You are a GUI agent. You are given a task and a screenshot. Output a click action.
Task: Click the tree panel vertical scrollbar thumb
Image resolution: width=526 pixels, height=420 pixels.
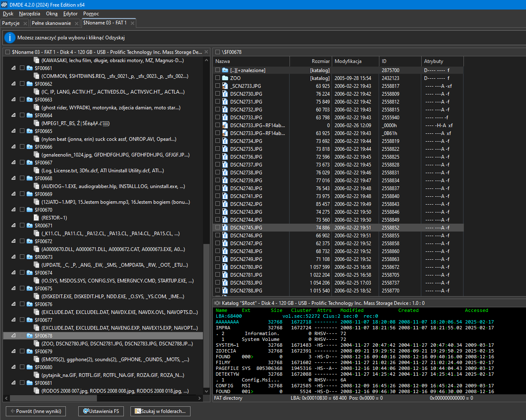206,316
